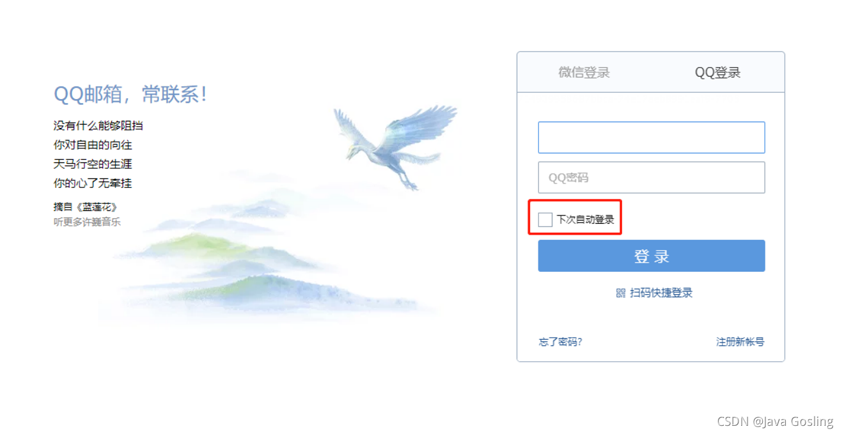
Task: Click the lyric line 天马行空的生涯
Action: (x=92, y=164)
